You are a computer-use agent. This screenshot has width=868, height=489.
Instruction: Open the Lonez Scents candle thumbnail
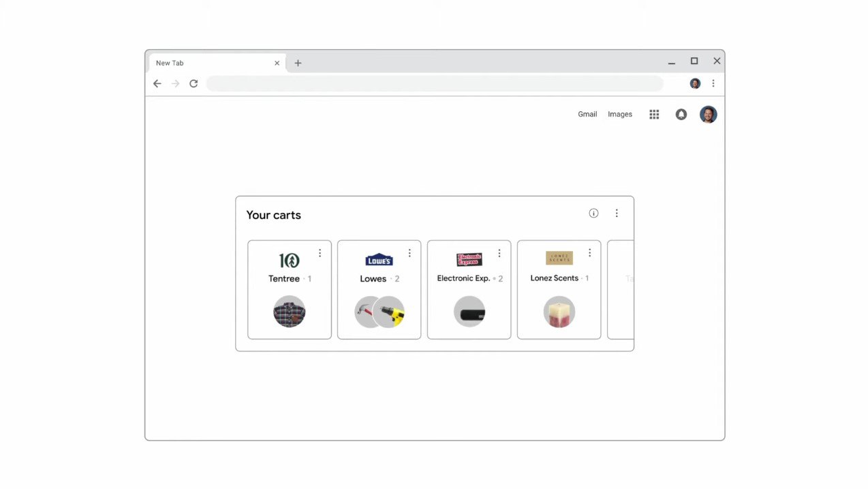[559, 312]
